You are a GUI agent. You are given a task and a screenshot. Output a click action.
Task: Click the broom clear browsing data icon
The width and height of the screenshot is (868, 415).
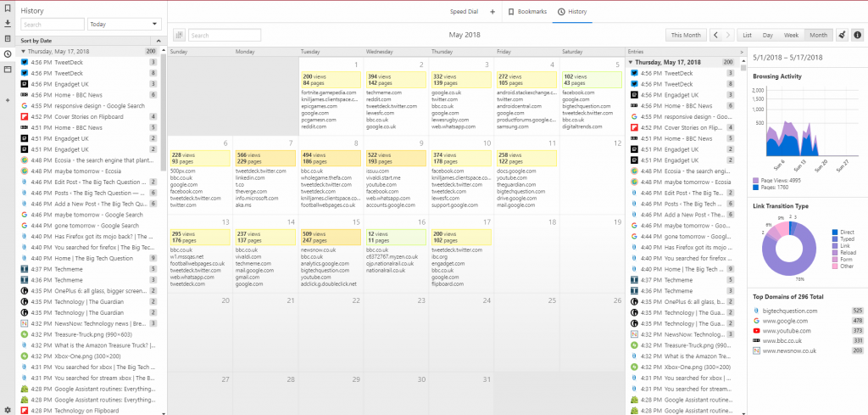click(841, 35)
